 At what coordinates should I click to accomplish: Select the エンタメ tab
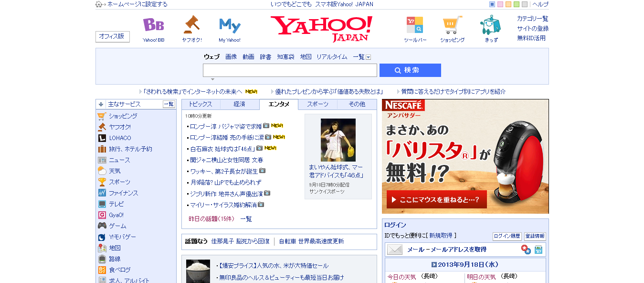(x=279, y=104)
